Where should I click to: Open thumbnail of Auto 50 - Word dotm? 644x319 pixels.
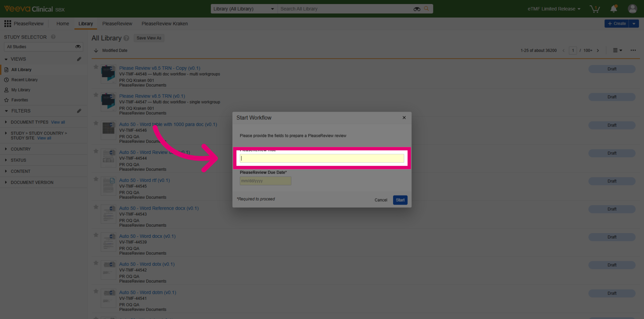tap(108, 298)
